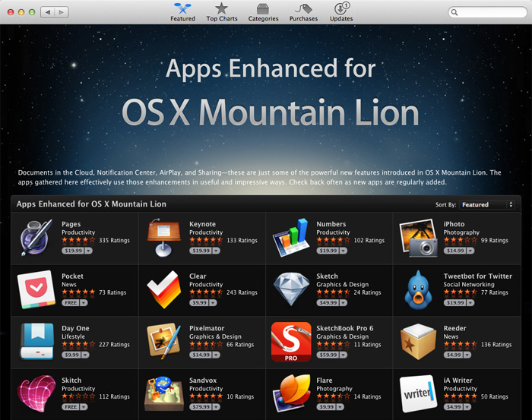
Task: Get Pocket with the FREE button
Action: [71, 303]
